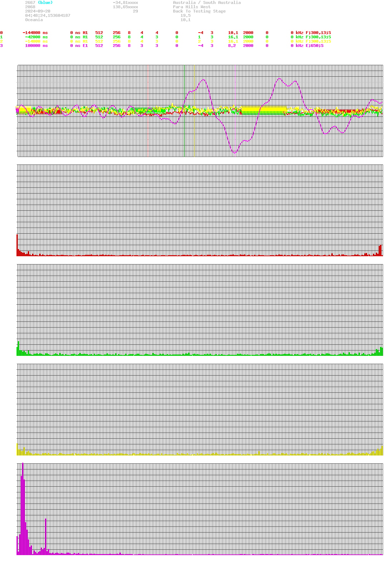The image size is (392, 563).
Task: Click the "Back To Testing Stage" text
Action: click(x=199, y=11)
